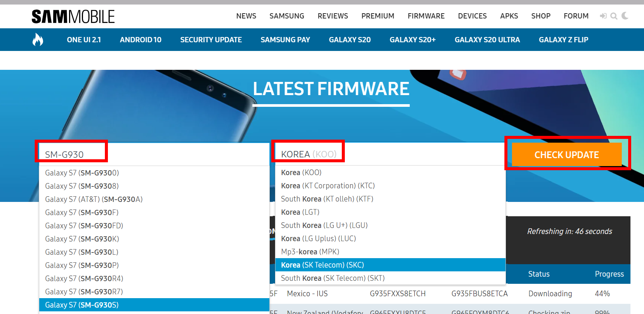The width and height of the screenshot is (644, 314).
Task: Select Galaxy S7 (SM-G930R7) option
Action: coord(154,292)
